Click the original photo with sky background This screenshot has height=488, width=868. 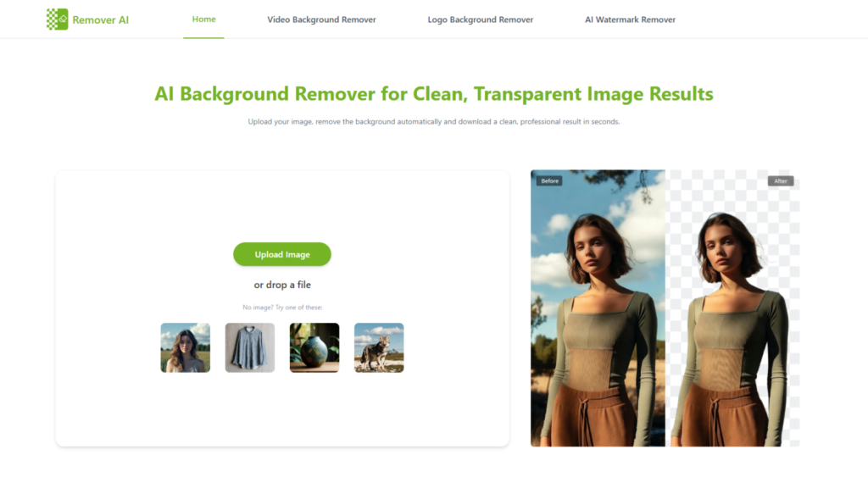598,322
